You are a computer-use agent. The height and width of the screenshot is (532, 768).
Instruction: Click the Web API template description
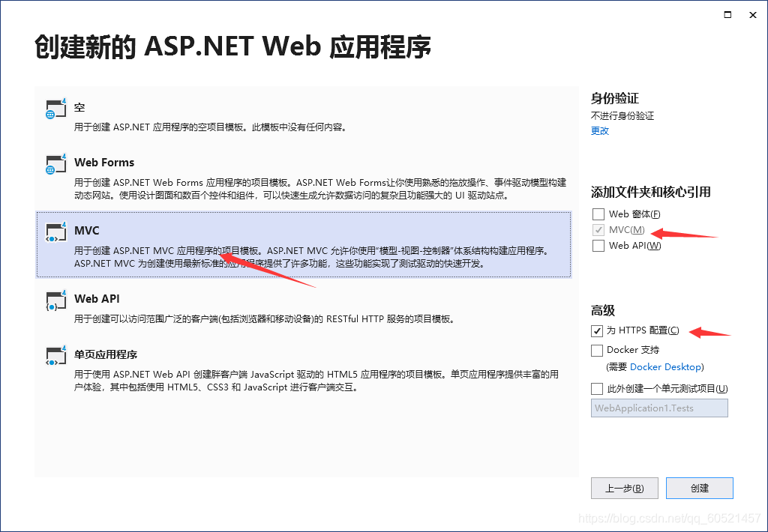(x=265, y=319)
